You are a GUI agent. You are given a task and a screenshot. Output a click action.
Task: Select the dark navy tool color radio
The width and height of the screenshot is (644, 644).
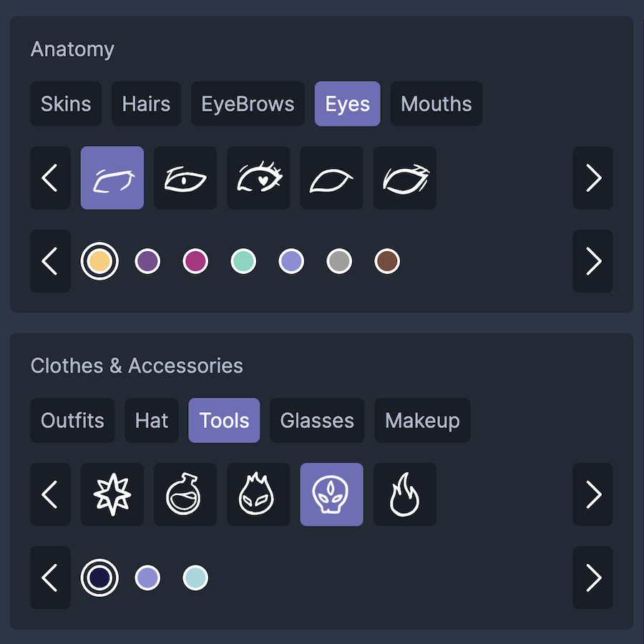point(99,578)
